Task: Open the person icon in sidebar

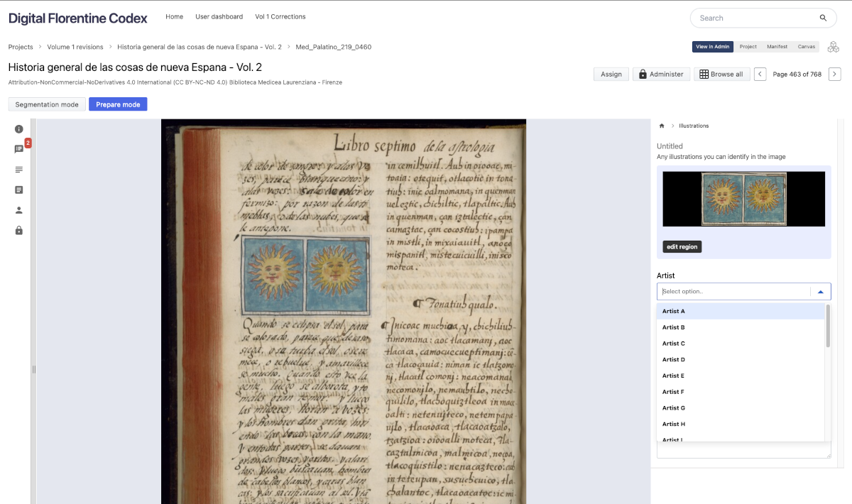Action: (x=19, y=210)
